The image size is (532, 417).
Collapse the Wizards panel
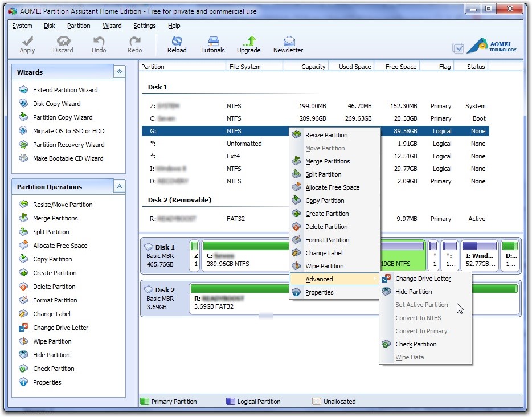(x=119, y=72)
